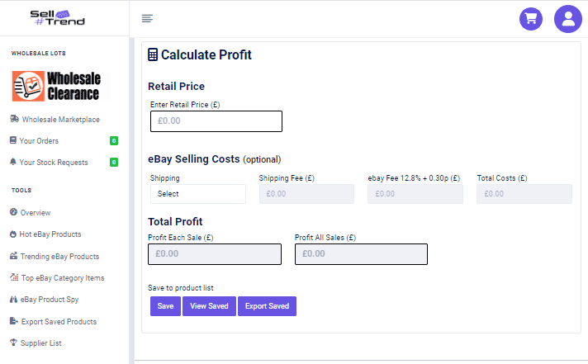Click the Export Saved button
588x364 pixels.
tap(267, 306)
